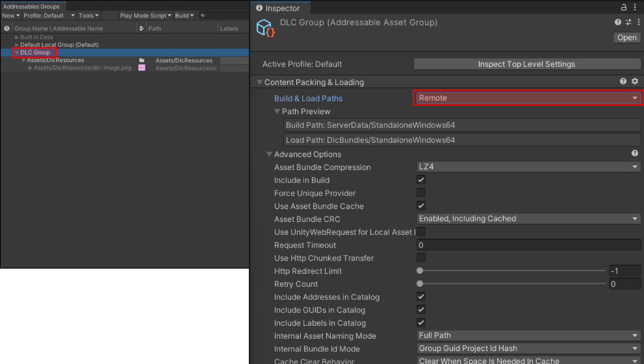
Task: Collapse the Path Preview foldout
Action: click(x=277, y=111)
